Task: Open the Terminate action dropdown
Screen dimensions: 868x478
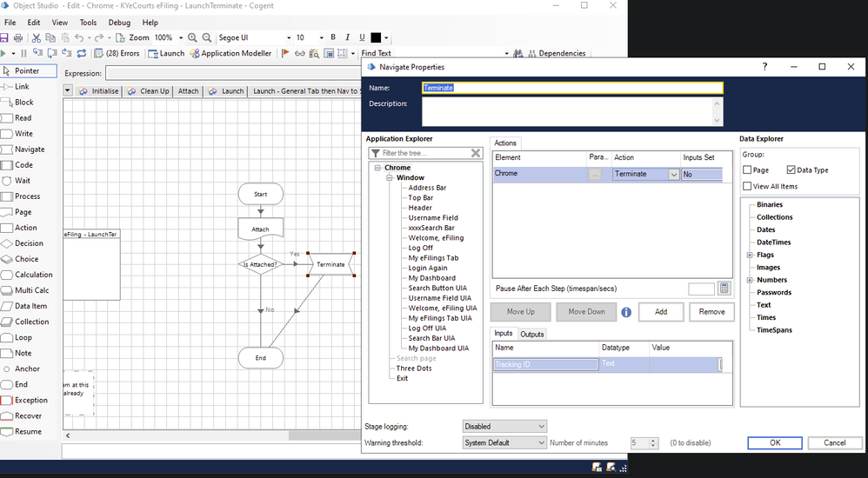Action: point(673,174)
